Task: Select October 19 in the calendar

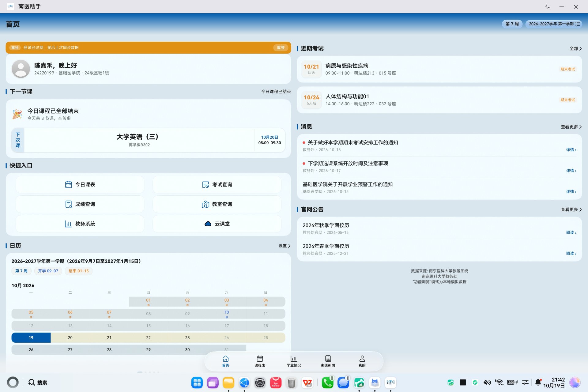Action: click(x=31, y=338)
